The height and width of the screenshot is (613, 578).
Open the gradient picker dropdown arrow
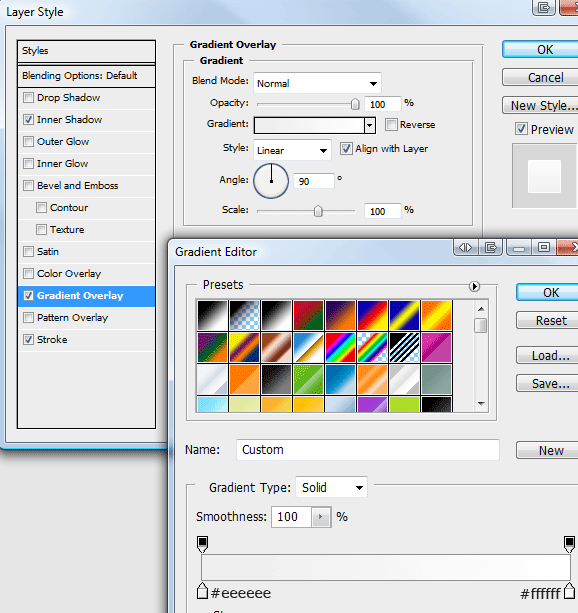tap(370, 125)
